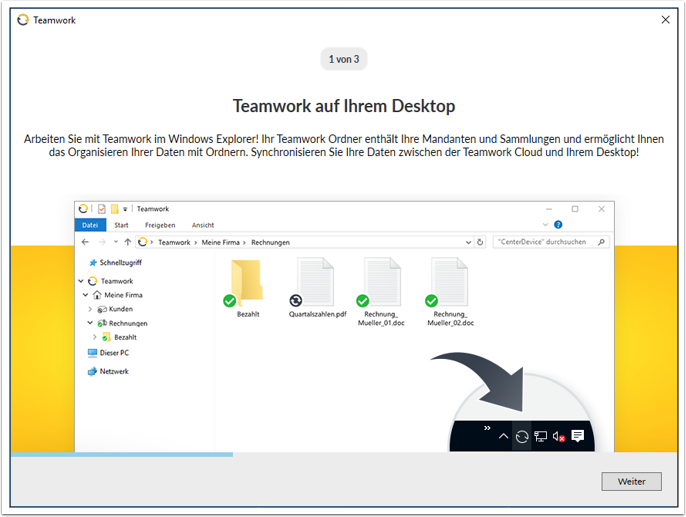Click the magnifier search icon

pos(601,242)
